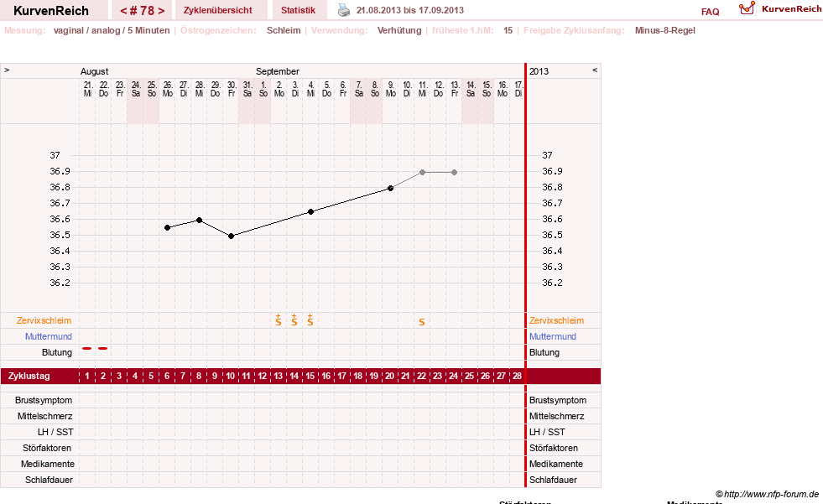
Task: Click the temperature point at 36.8 on 9 Mo
Action: [390, 189]
